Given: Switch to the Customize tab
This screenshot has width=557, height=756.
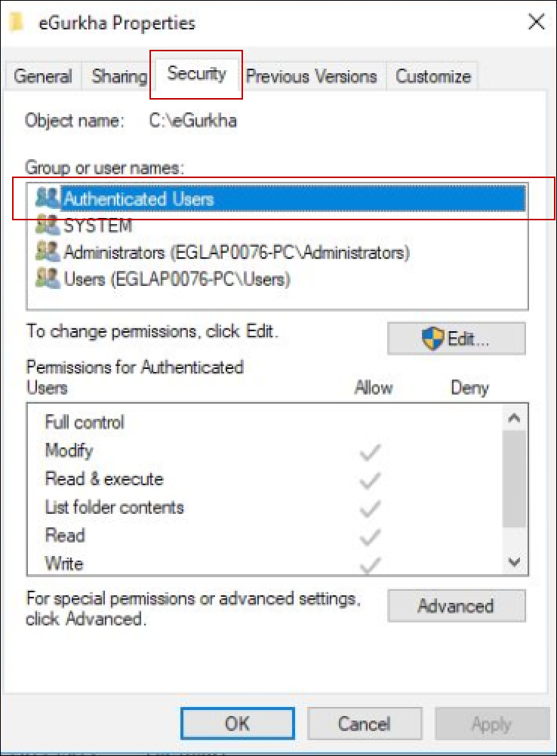Looking at the screenshot, I should (433, 76).
